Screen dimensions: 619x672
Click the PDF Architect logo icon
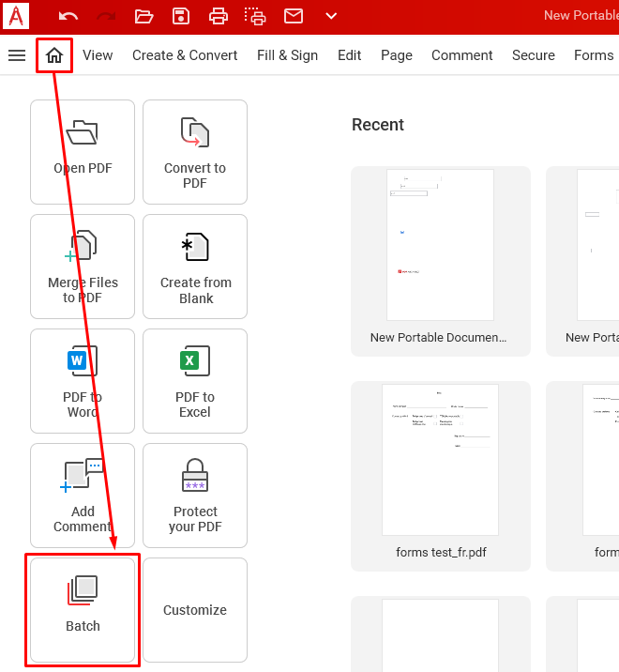point(16,16)
